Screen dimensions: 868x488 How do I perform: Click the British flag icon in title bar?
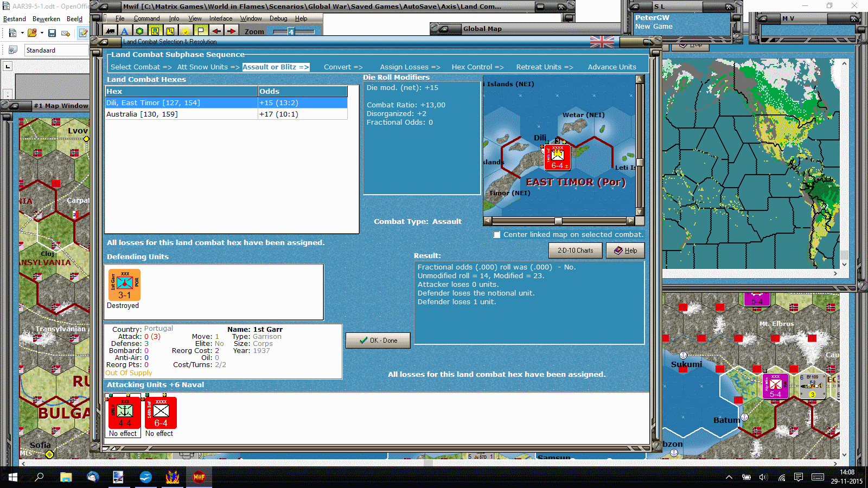pos(602,42)
